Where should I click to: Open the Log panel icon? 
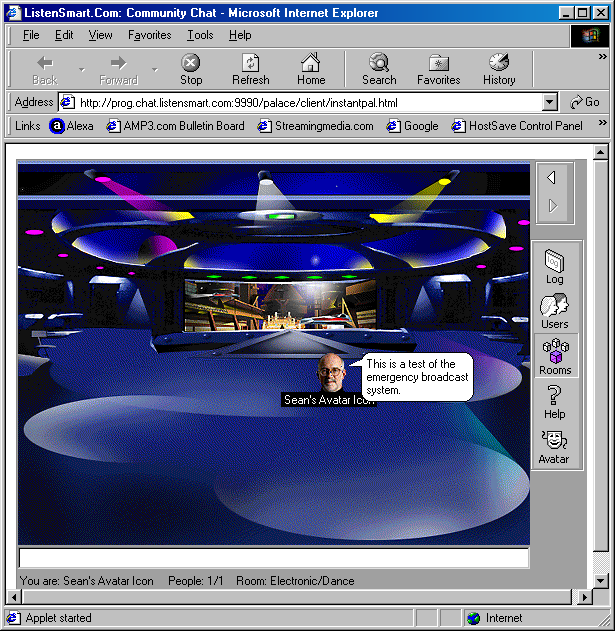tap(554, 266)
